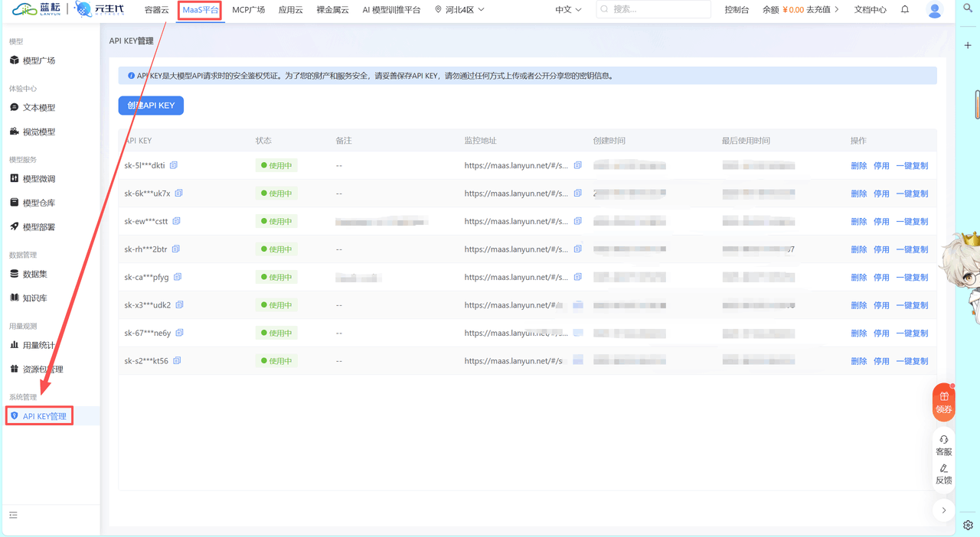The image size is (980, 537).
Task: Open the MCP广场 tab
Action: pos(249,10)
